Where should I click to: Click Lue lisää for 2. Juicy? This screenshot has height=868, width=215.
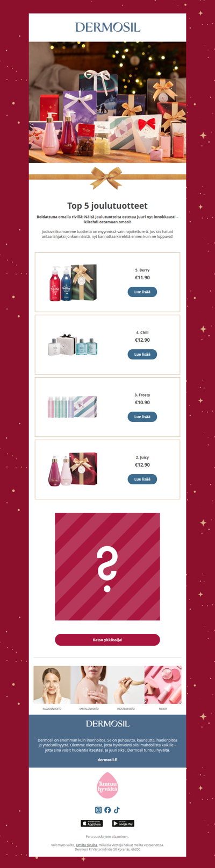pyautogui.click(x=142, y=479)
